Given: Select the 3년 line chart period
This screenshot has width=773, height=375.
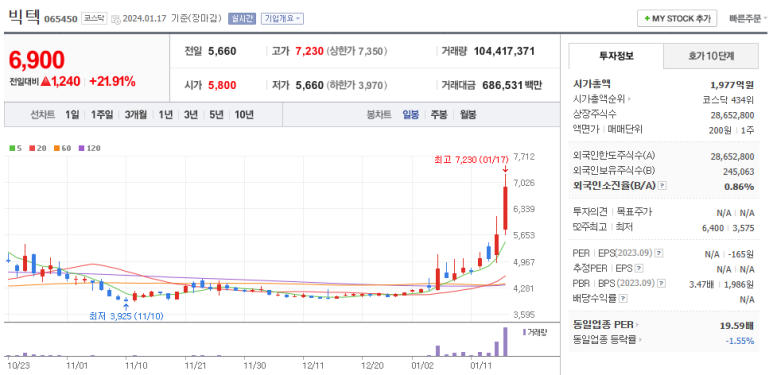Looking at the screenshot, I should (191, 115).
